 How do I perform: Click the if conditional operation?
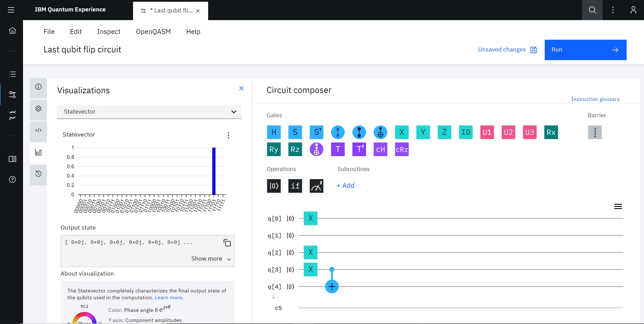295,186
